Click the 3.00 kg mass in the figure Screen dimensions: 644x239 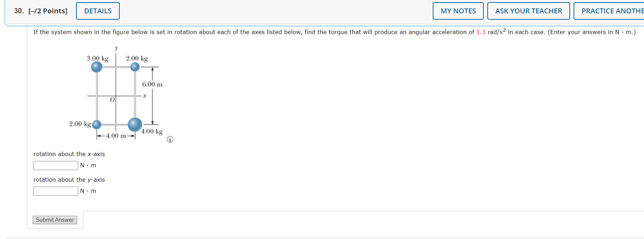pos(96,66)
